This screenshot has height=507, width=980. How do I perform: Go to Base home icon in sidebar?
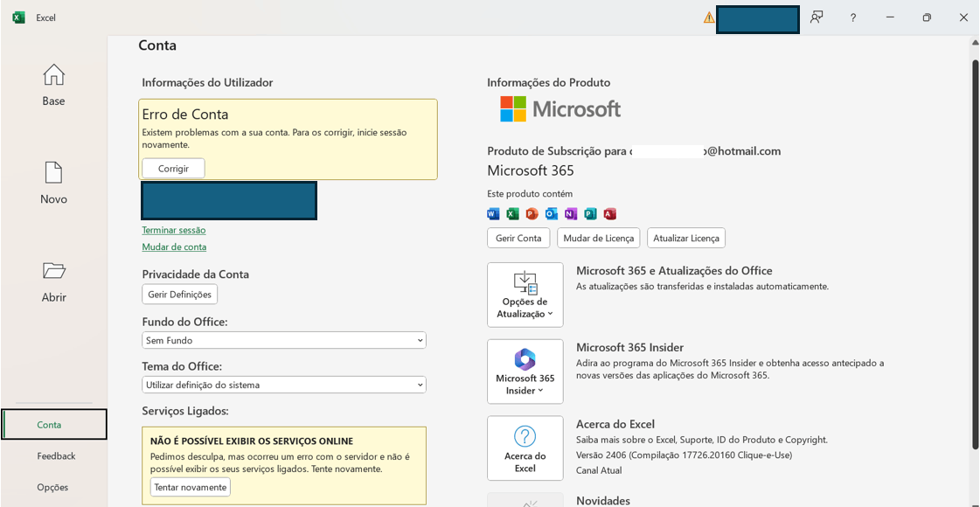click(53, 75)
